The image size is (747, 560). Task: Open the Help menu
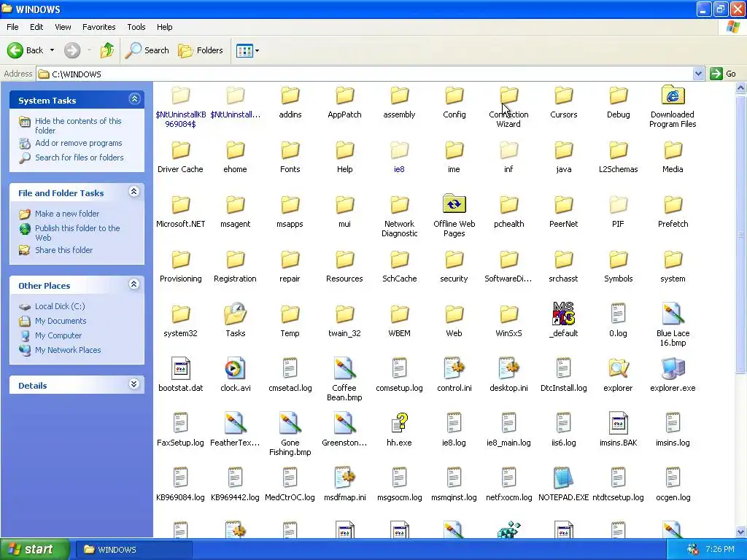click(x=164, y=27)
